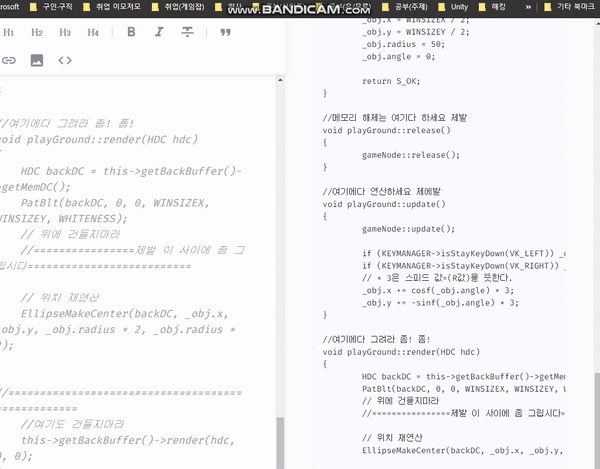The height and width of the screenshot is (469, 600).
Task: Click the preview line containing 'isStayKeyDown(VK_LEFT)'
Action: point(464,253)
